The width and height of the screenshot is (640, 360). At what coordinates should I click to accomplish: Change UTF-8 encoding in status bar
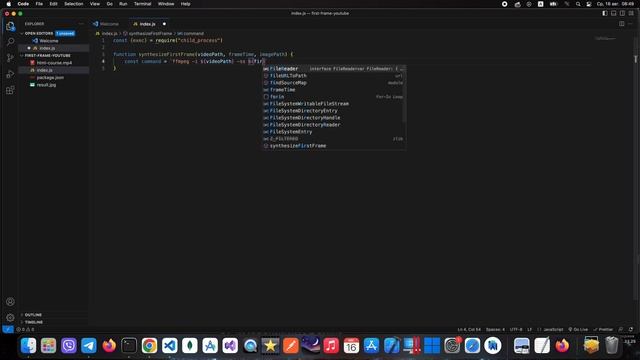click(x=516, y=329)
